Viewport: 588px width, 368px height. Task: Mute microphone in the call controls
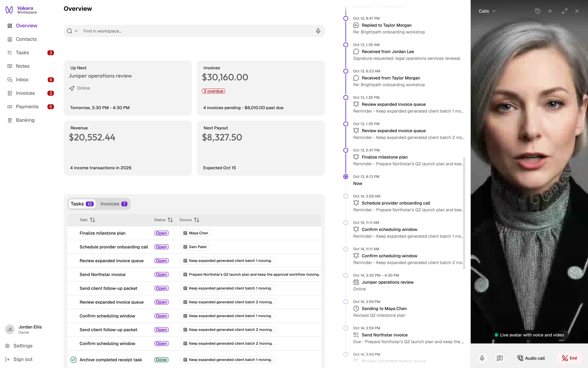(482, 358)
